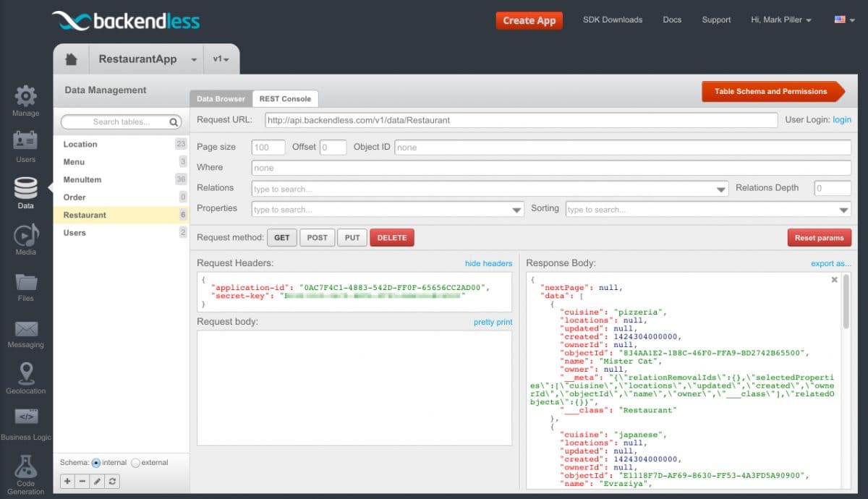This screenshot has height=499, width=868.
Task: Open the Messaging envelope icon
Action: click(26, 329)
